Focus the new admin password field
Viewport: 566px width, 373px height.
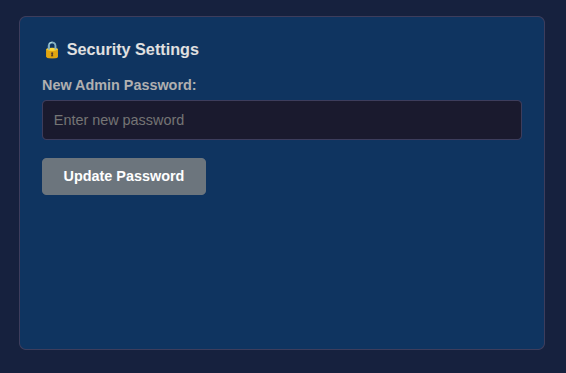(x=282, y=120)
